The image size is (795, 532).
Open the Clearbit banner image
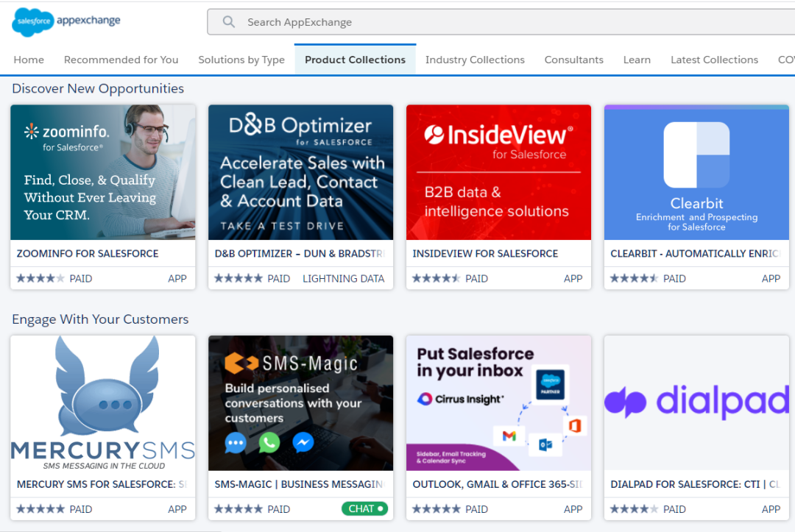click(x=696, y=172)
